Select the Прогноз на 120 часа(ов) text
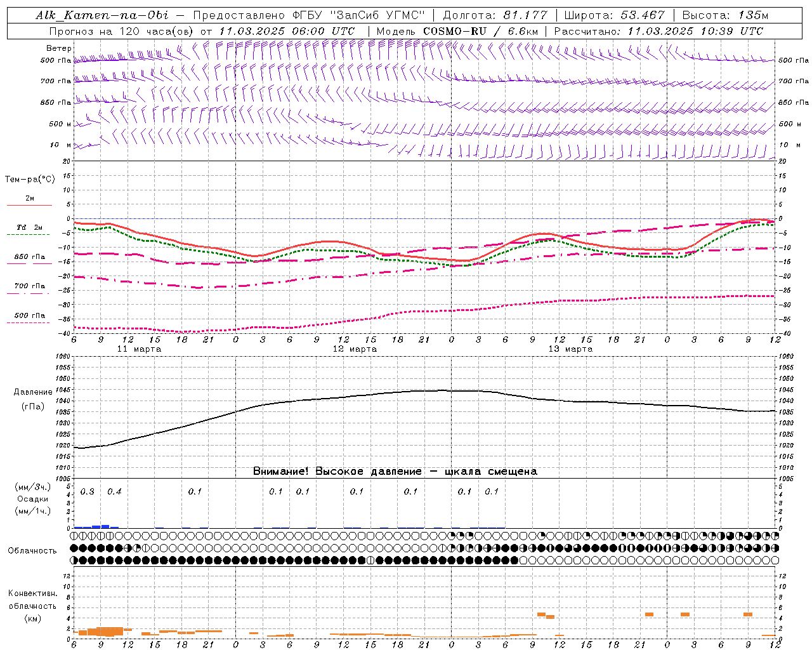The image size is (812, 650). 122,31
